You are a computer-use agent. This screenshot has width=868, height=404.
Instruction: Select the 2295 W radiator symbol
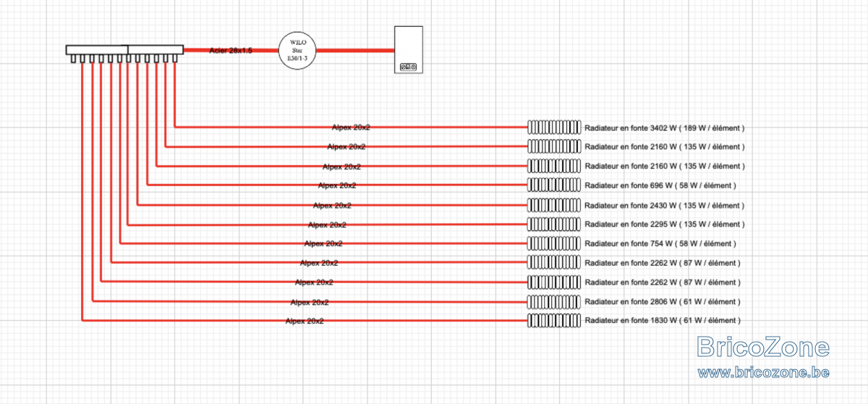pos(553,224)
